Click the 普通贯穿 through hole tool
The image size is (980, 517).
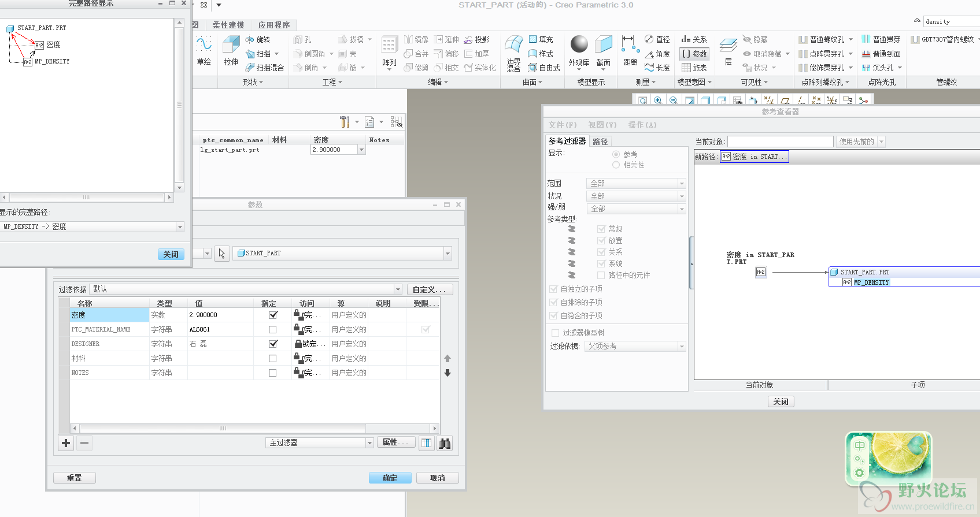tap(881, 39)
